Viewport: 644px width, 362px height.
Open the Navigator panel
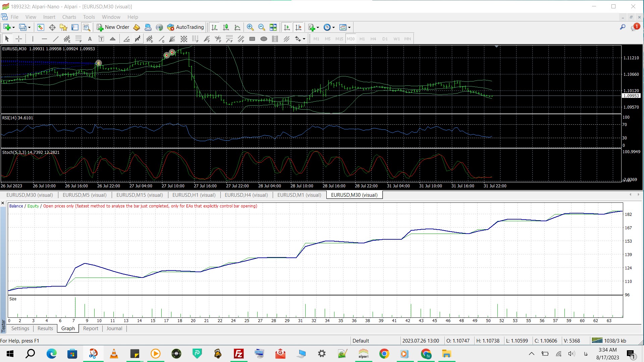click(x=63, y=27)
